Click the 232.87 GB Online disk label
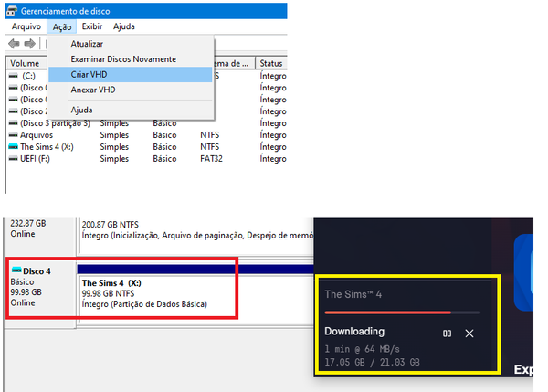 (28, 228)
